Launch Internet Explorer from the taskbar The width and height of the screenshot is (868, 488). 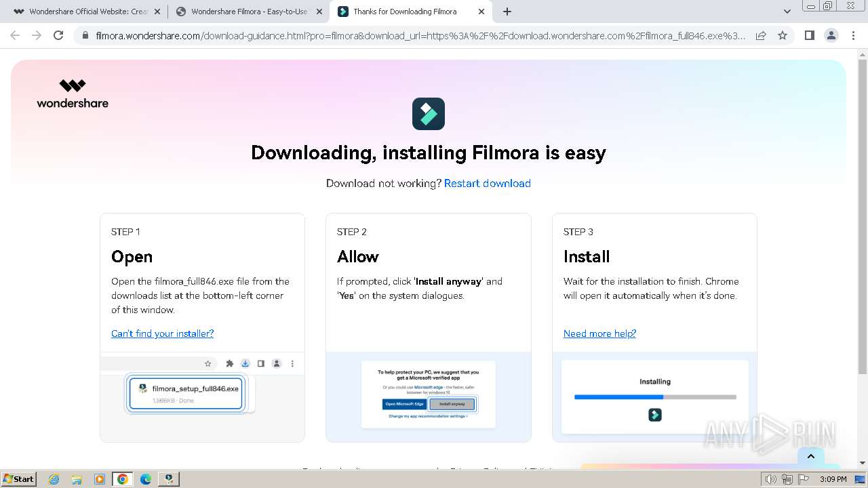[x=54, y=479]
